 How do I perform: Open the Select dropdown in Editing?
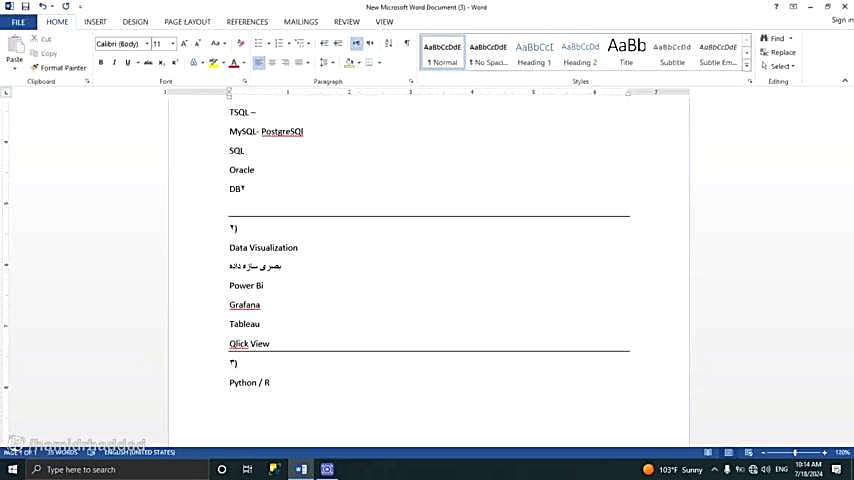(779, 66)
